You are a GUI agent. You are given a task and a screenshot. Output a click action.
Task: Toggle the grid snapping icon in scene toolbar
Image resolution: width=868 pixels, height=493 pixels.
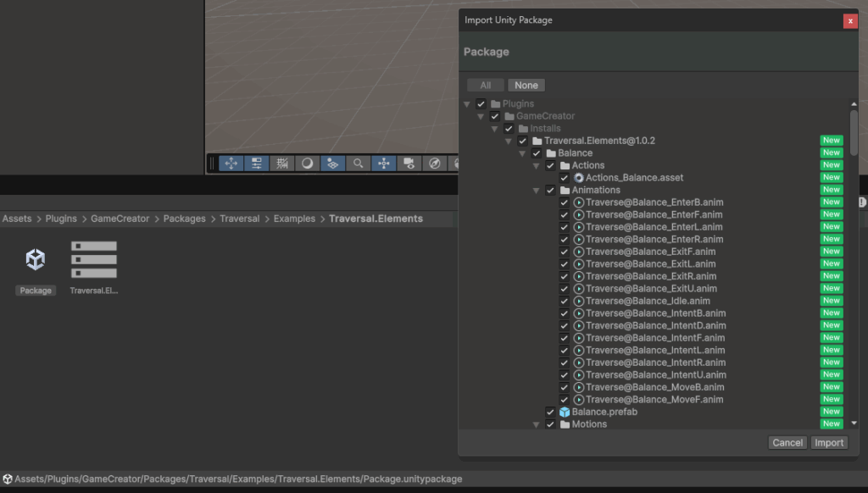coord(281,163)
